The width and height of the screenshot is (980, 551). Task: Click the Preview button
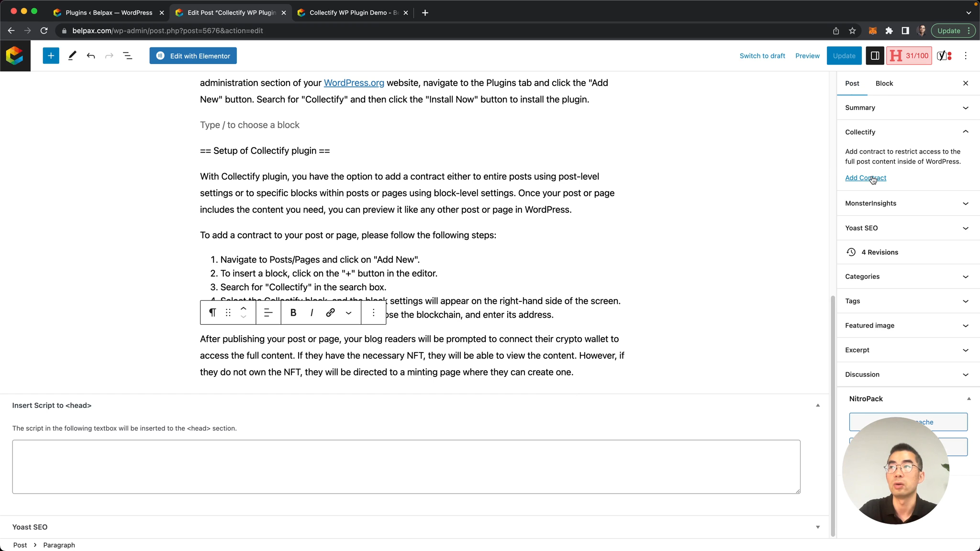807,56
